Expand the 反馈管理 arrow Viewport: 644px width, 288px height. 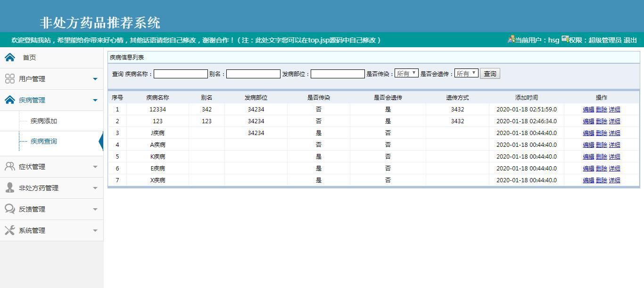(x=95, y=209)
